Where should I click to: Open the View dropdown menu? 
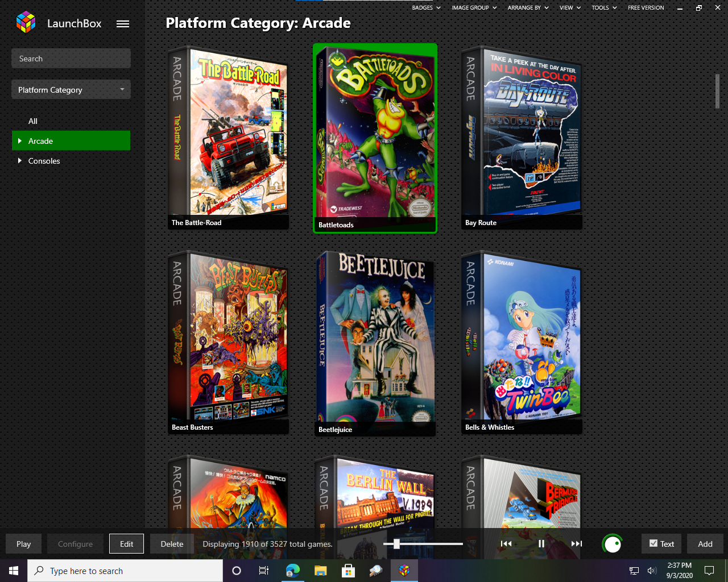570,8
